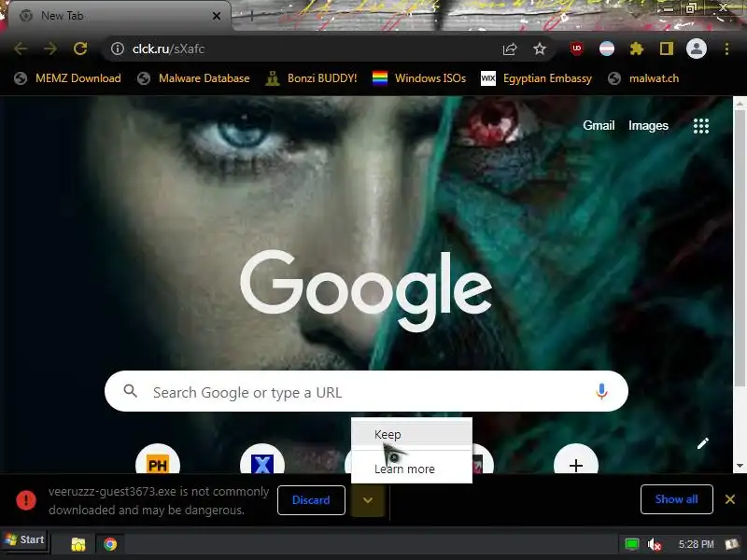The width and height of the screenshot is (747, 560).
Task: Open the striped circle extension icon
Action: point(606,49)
